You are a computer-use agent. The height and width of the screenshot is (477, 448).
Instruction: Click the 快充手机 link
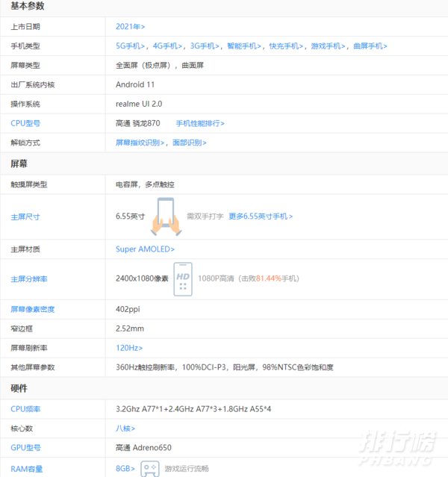coord(287,46)
